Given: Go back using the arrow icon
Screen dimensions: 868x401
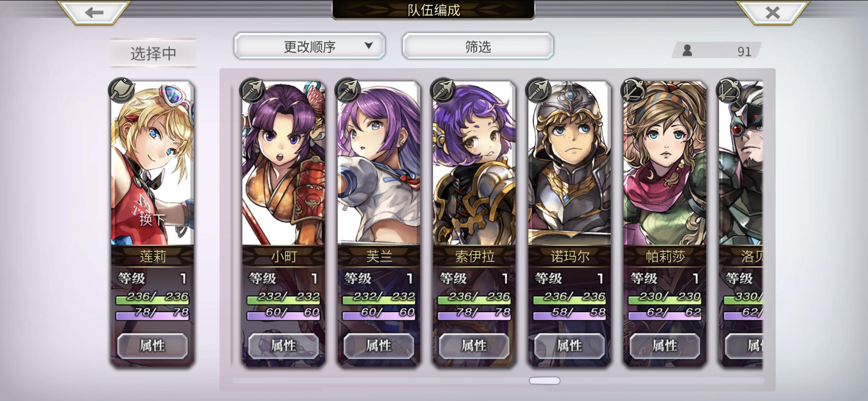Looking at the screenshot, I should (x=94, y=12).
